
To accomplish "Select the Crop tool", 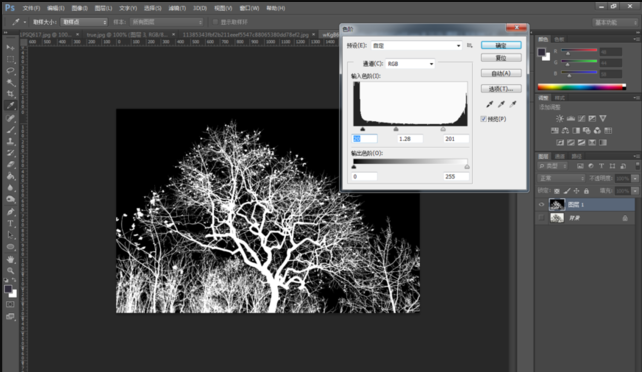I will pos(11,94).
